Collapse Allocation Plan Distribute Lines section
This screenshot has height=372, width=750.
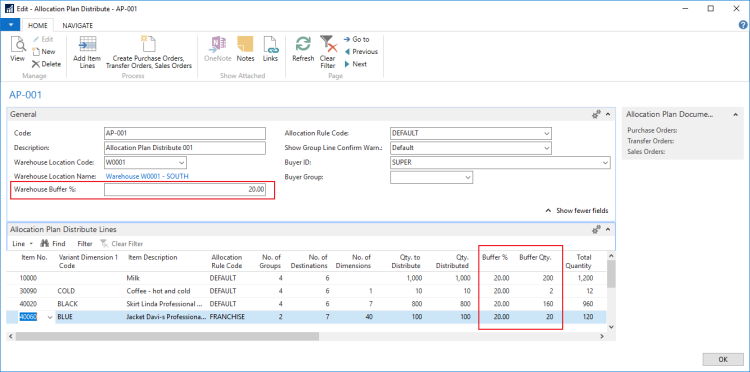[x=608, y=230]
